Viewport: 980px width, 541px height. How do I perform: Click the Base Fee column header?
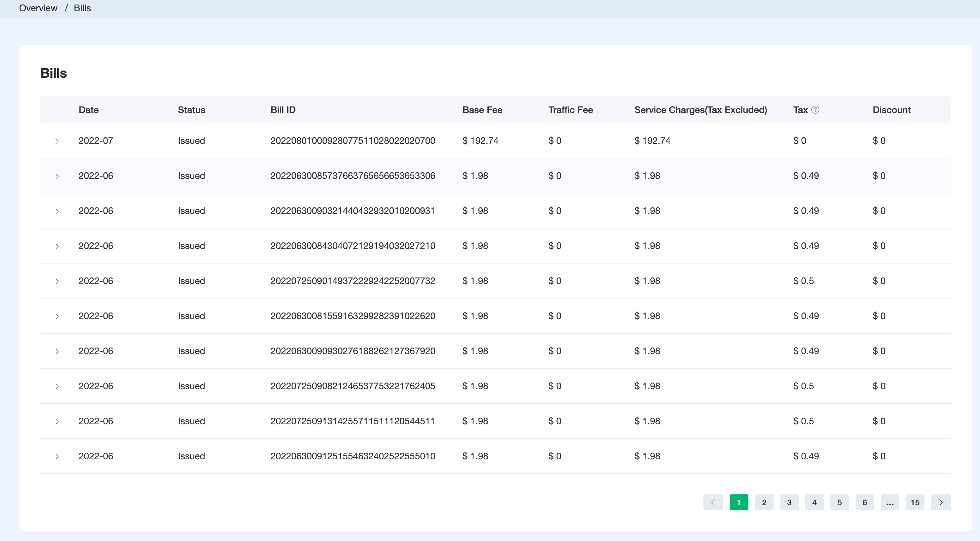tap(482, 110)
